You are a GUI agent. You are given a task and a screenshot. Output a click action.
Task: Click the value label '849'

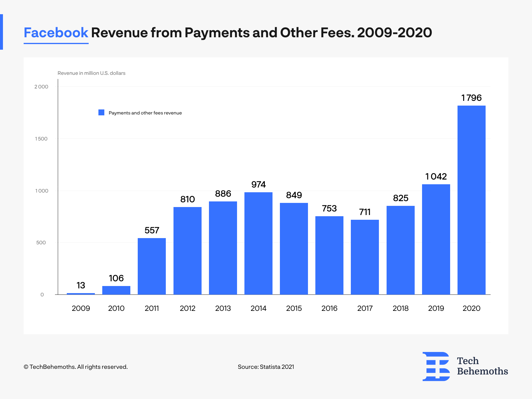(294, 195)
